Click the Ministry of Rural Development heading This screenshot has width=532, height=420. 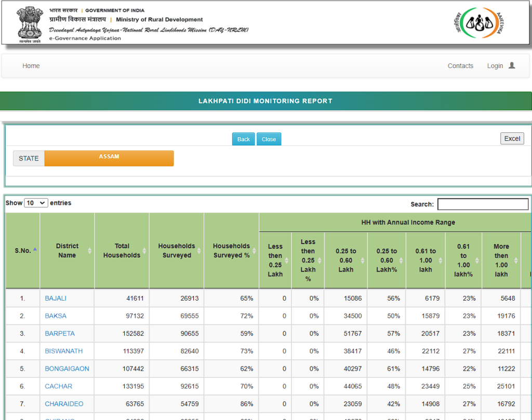click(x=159, y=20)
